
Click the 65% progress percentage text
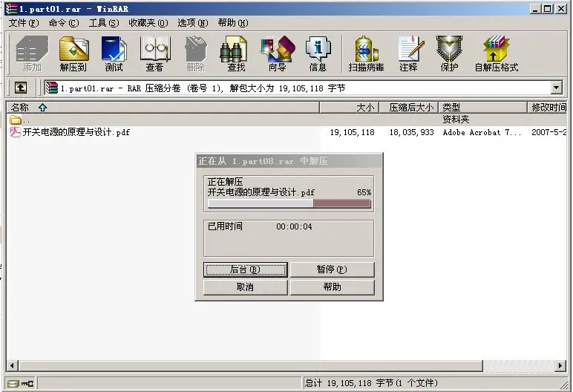pos(364,192)
